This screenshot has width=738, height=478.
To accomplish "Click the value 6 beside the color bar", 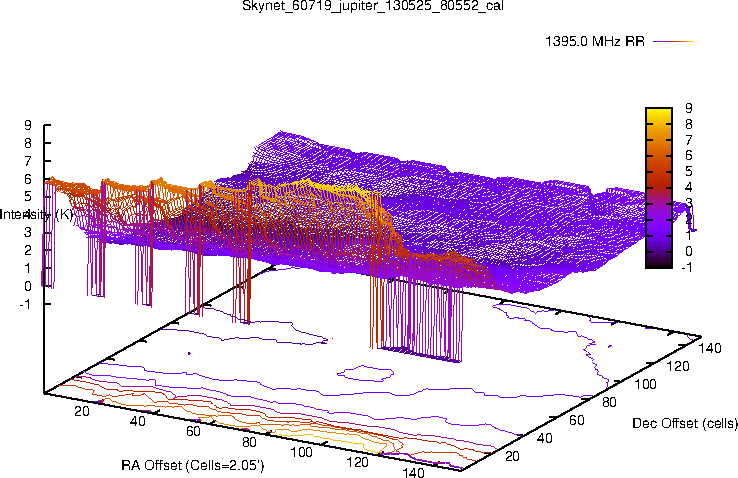I will click(x=689, y=156).
